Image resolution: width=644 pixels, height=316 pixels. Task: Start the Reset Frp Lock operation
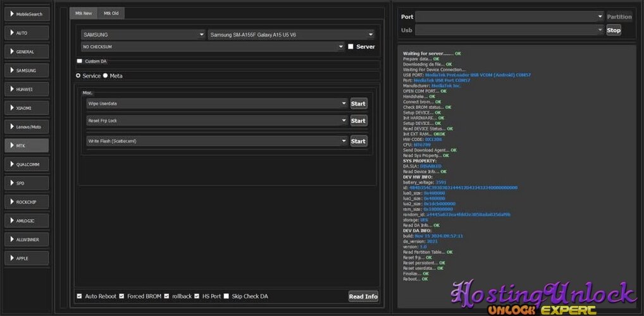(x=358, y=121)
